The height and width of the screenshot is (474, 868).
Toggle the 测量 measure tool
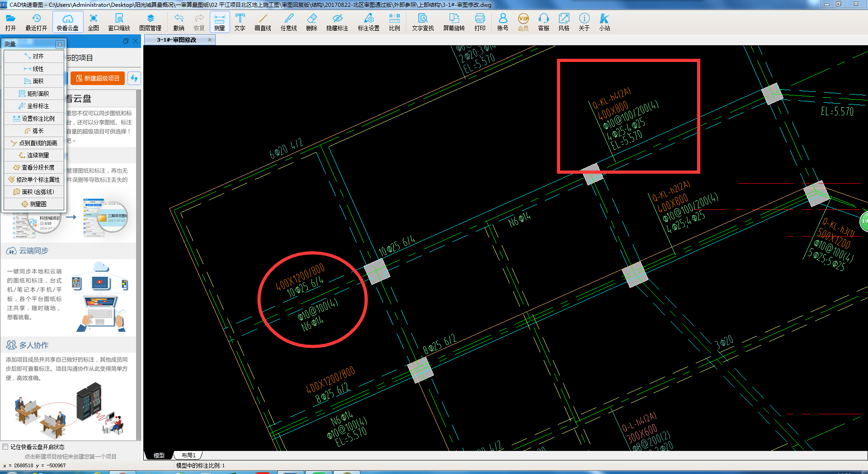pyautogui.click(x=220, y=22)
